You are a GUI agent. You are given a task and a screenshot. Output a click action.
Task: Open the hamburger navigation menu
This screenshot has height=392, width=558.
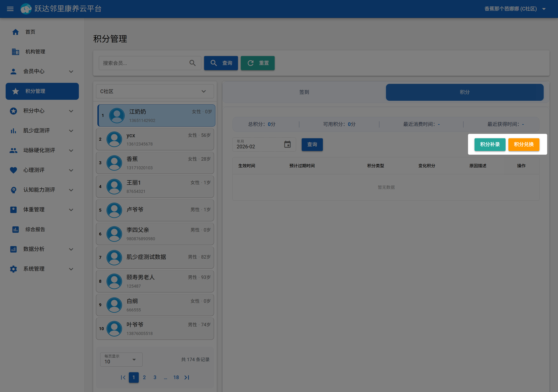tap(10, 9)
